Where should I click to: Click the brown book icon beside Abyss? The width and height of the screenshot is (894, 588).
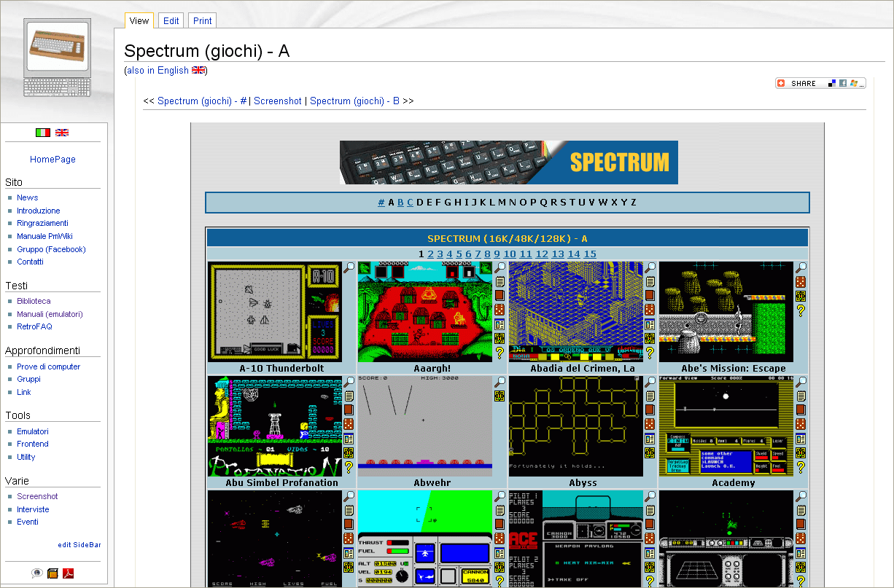pos(650,410)
